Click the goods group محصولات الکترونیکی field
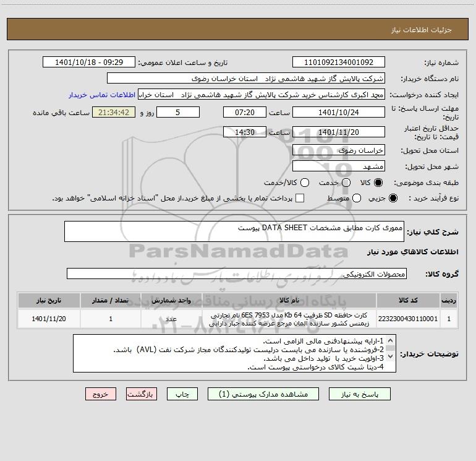Image resolution: width=476 pixels, height=461 pixels. click(237, 274)
